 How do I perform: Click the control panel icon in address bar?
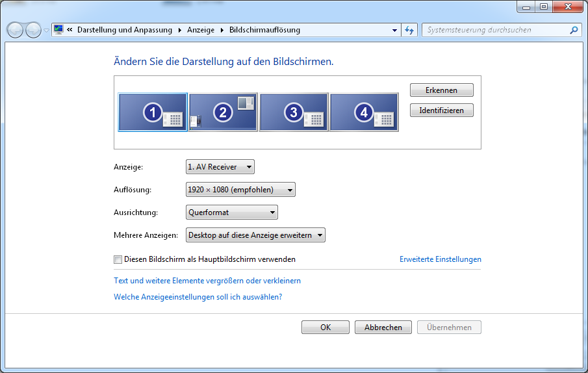(x=58, y=30)
